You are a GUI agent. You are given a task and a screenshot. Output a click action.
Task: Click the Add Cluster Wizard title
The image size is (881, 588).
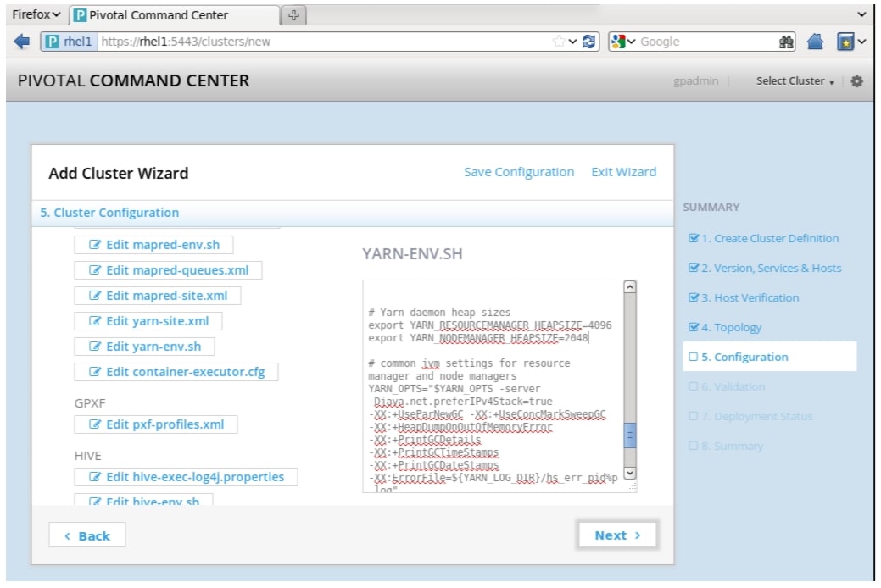click(x=119, y=173)
